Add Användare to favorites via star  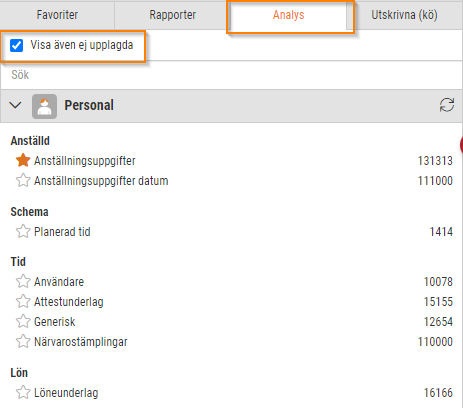coord(23,281)
